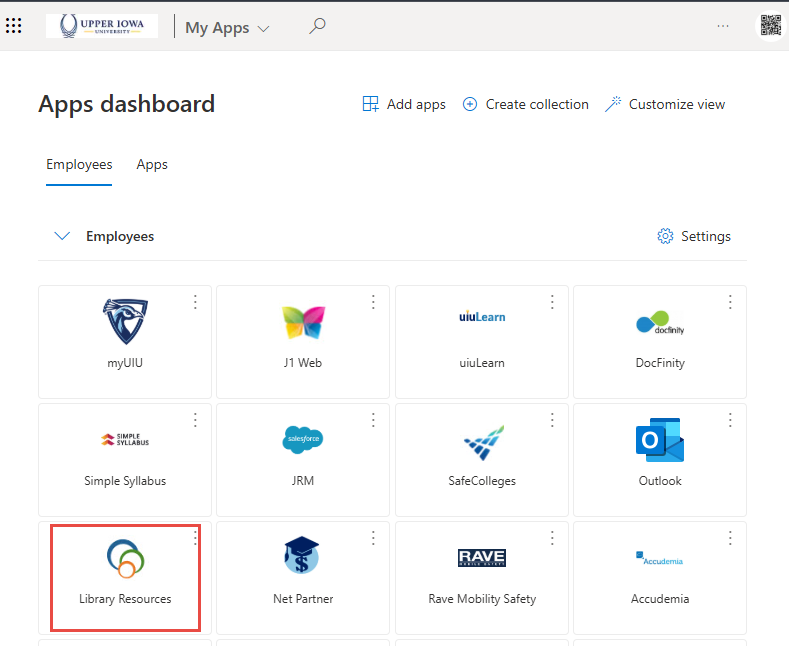Click the 'DocFinity' tile label
This screenshot has height=646, width=789.
tap(660, 363)
